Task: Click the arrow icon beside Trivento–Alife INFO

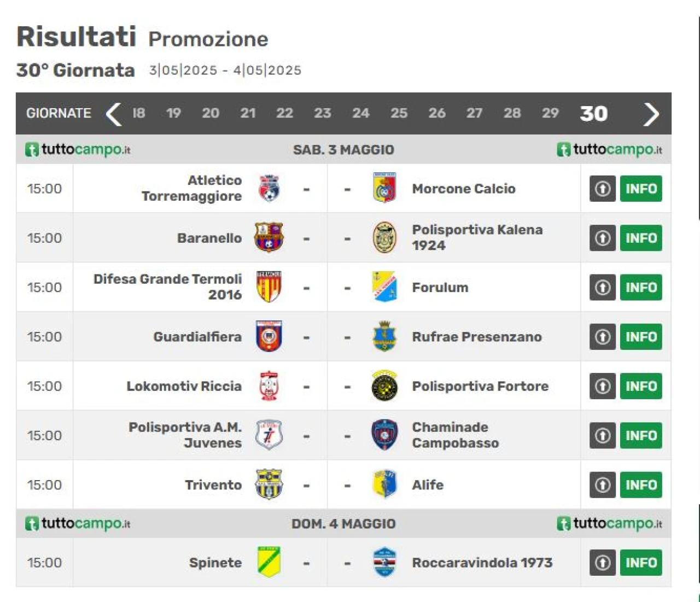Action: click(x=603, y=485)
